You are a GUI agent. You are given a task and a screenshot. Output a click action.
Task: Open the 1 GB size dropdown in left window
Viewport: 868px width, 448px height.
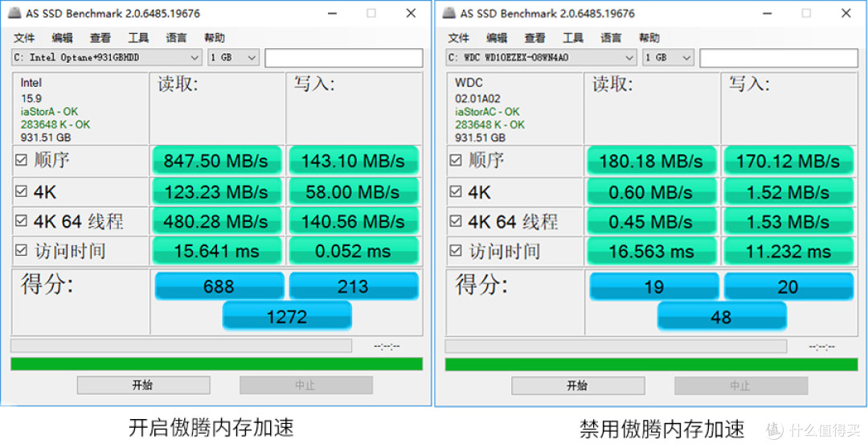(x=233, y=57)
